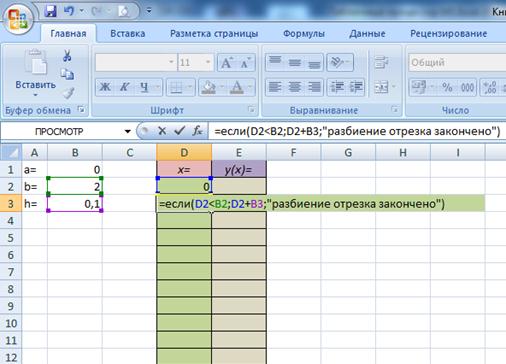Image resolution: width=506 pixels, height=364 pixels.
Task: Open the undo history dropdown arrow
Action: click(x=82, y=11)
